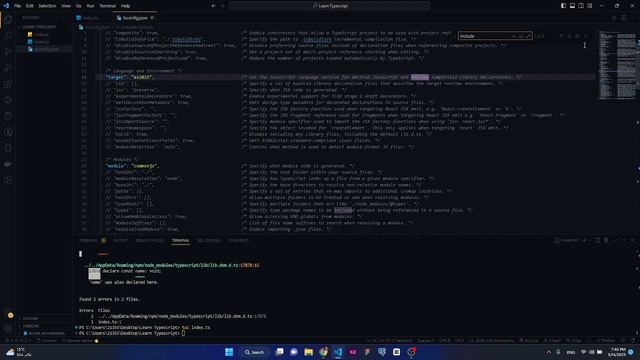The image size is (640, 360).
Task: Open Chrome from the taskbar
Action: pos(323,352)
